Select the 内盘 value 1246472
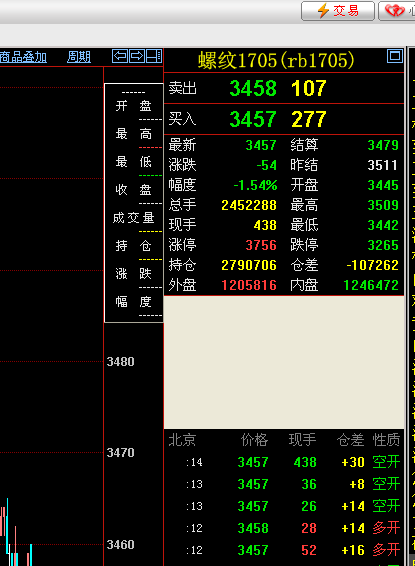This screenshot has width=415, height=566. coord(371,285)
